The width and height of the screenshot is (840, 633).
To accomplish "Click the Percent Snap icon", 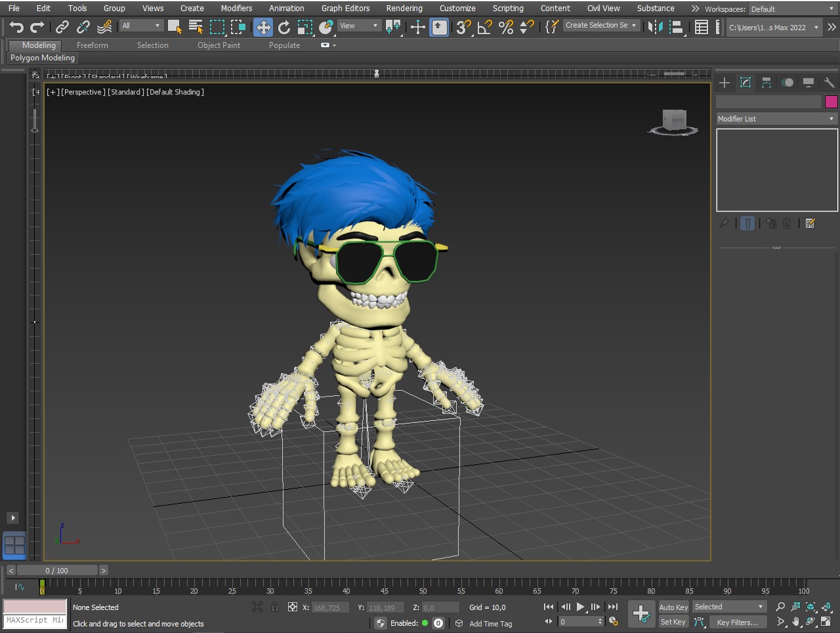I will click(x=506, y=27).
